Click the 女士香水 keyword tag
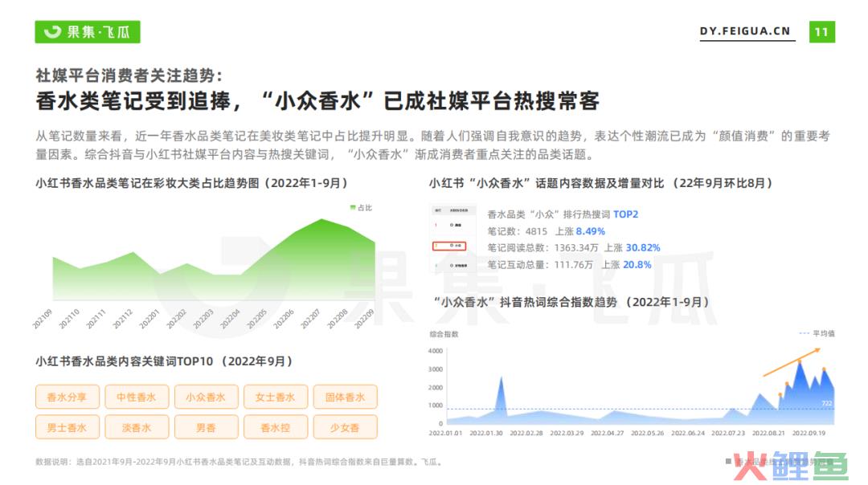The height and width of the screenshot is (485, 868). pyautogui.click(x=275, y=397)
